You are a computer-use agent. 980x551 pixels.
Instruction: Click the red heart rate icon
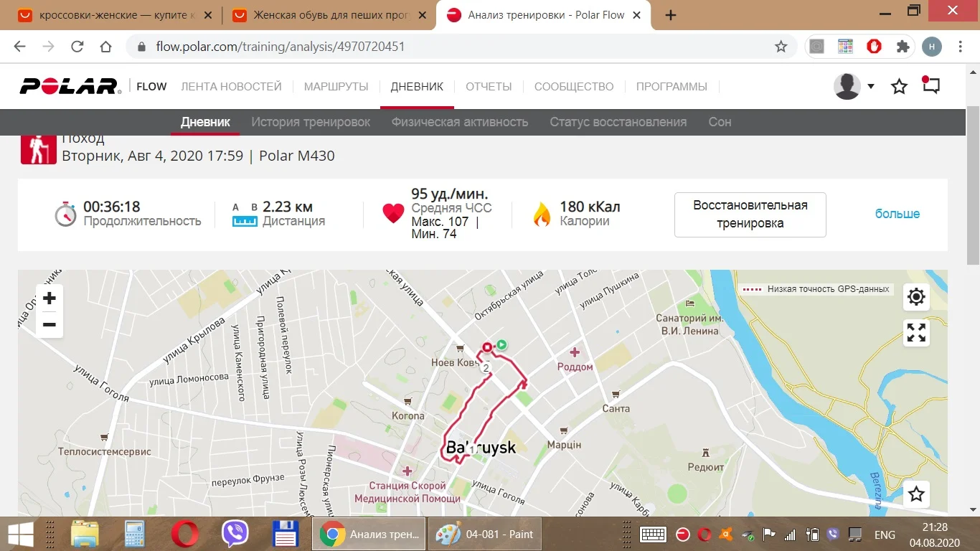(393, 213)
